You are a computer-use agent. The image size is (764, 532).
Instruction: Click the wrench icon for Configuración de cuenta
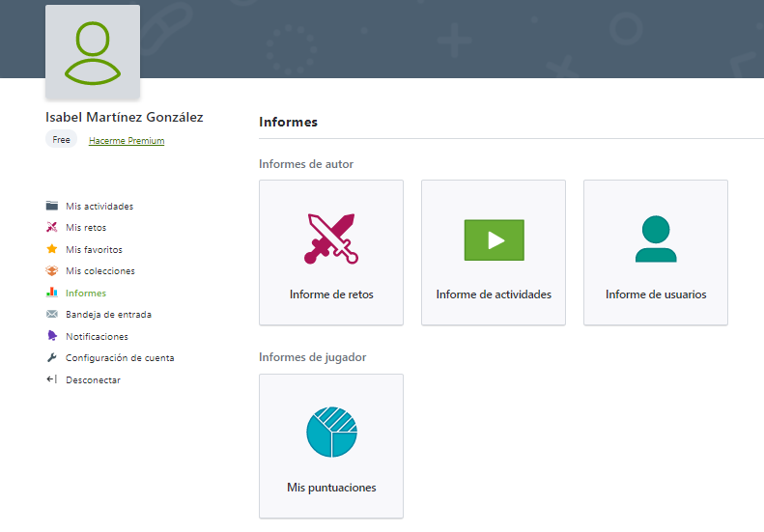pyautogui.click(x=52, y=357)
